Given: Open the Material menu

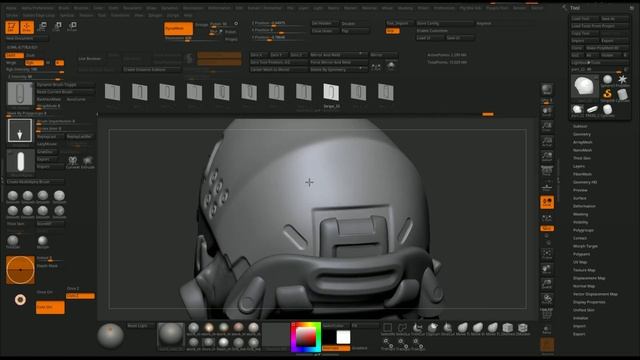Looking at the screenshot, I should [x=369, y=8].
